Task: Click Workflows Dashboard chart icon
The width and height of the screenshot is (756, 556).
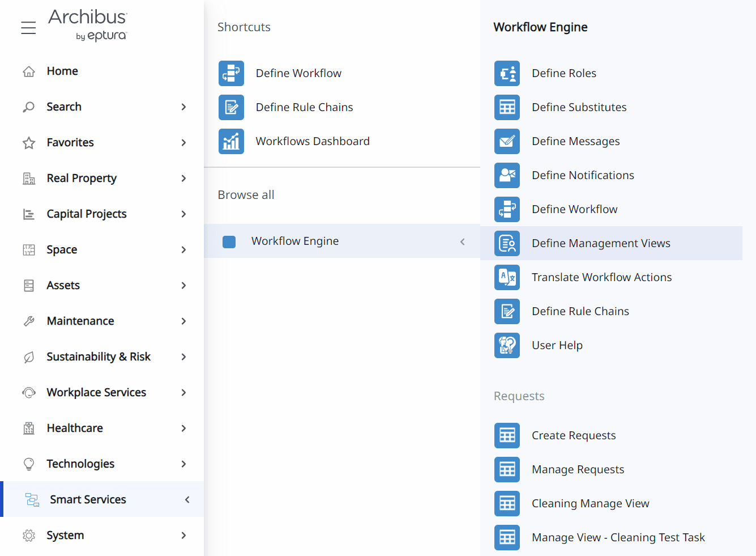Action: (x=231, y=141)
